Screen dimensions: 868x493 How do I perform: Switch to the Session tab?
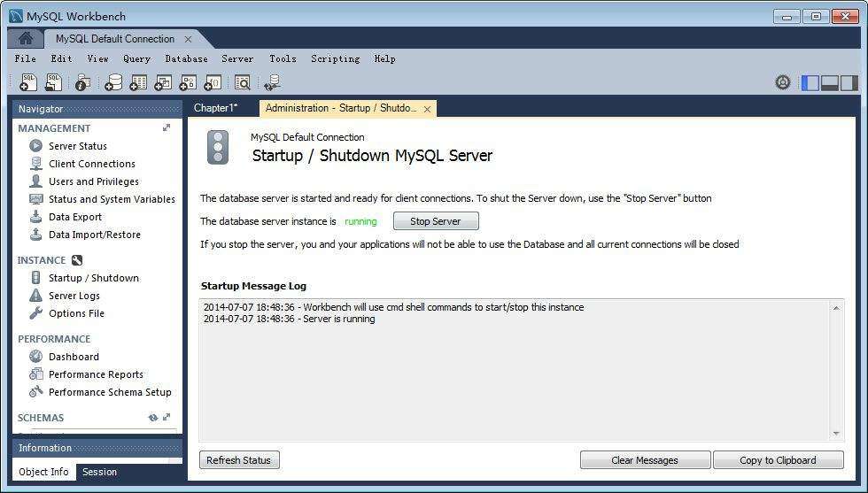pyautogui.click(x=99, y=472)
